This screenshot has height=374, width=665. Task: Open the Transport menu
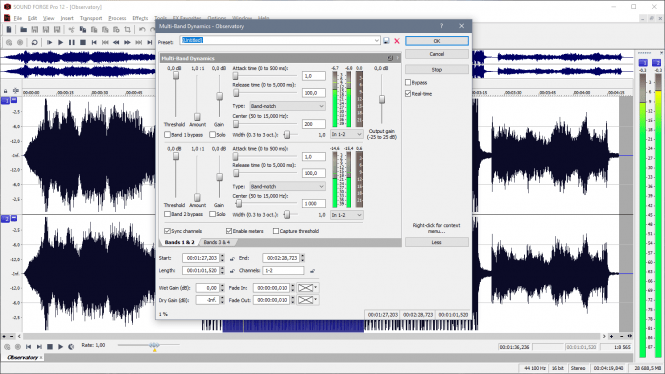[x=91, y=18]
